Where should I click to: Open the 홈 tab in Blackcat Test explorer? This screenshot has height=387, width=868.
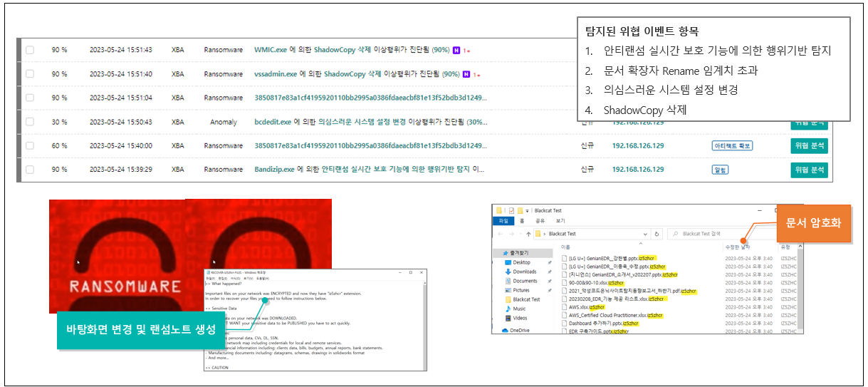[522, 221]
